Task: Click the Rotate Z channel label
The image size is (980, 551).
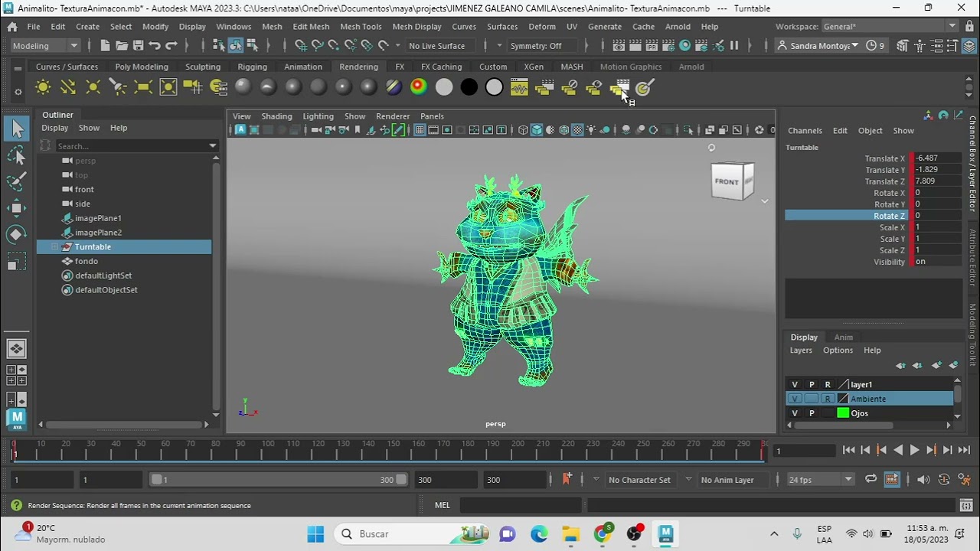Action: pos(889,216)
